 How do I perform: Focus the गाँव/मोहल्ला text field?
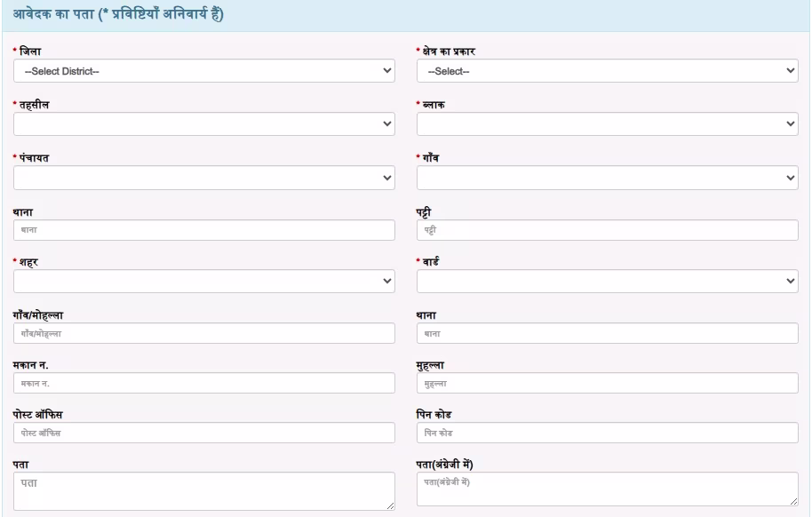(x=204, y=333)
